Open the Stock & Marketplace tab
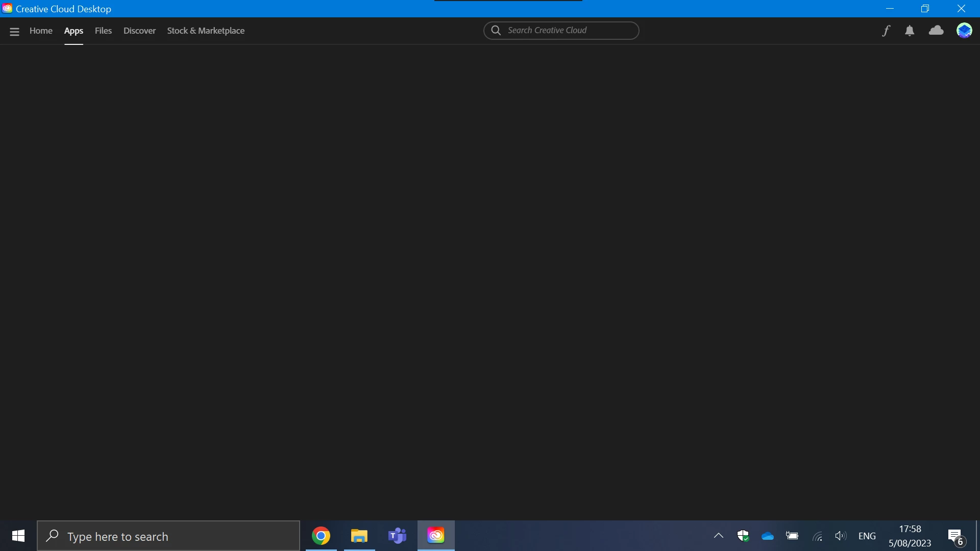Image resolution: width=980 pixels, height=551 pixels. click(x=206, y=31)
